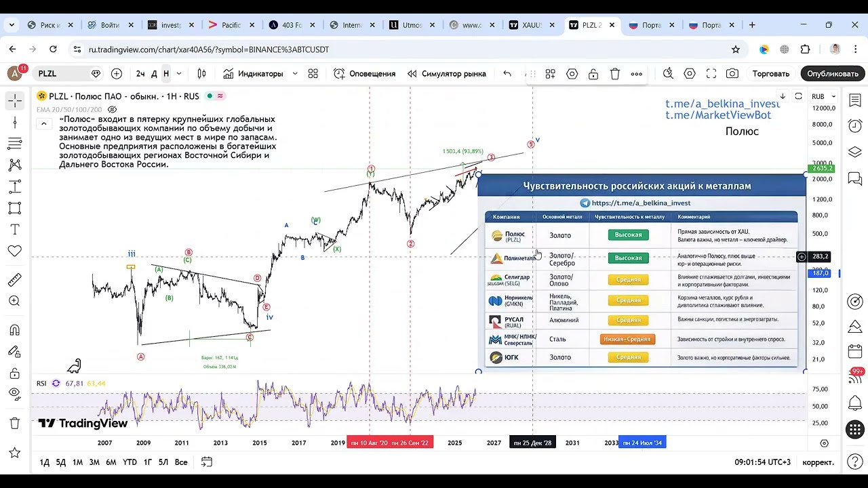Screen dimensions: 868x488
Task: Select the Text annotation tool
Action: coord(15,230)
